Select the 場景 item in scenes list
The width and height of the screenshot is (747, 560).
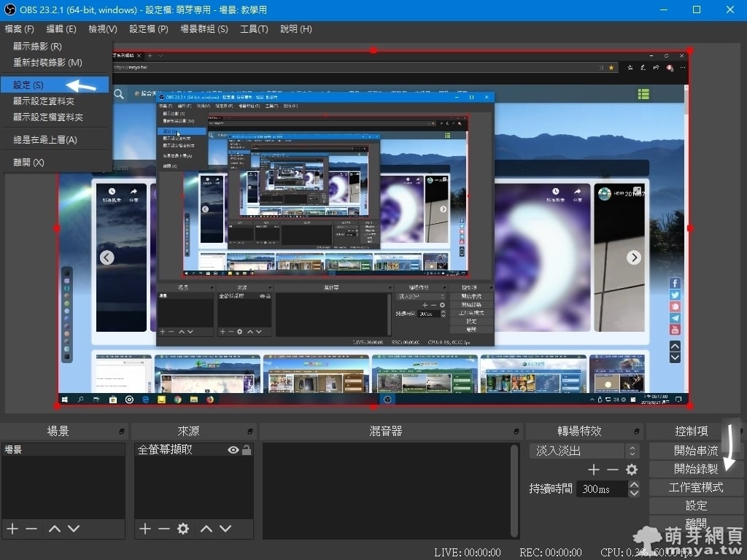(63, 449)
